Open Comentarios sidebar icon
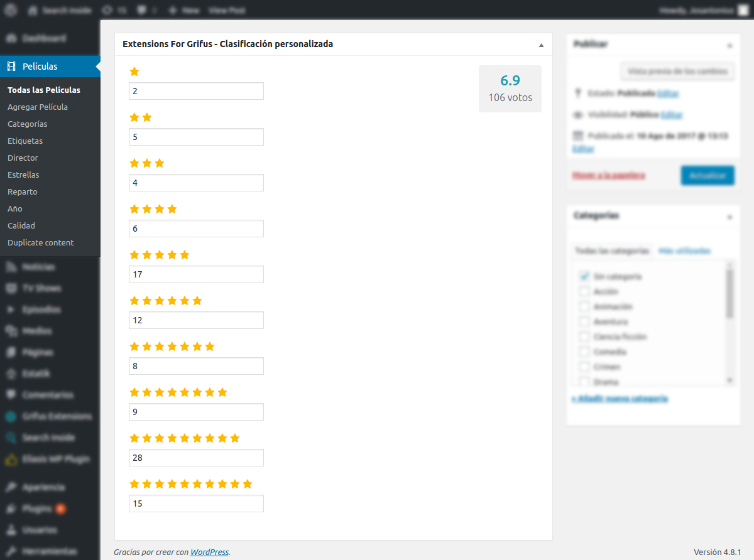Viewport: 754px width, 560px height. coord(11,395)
